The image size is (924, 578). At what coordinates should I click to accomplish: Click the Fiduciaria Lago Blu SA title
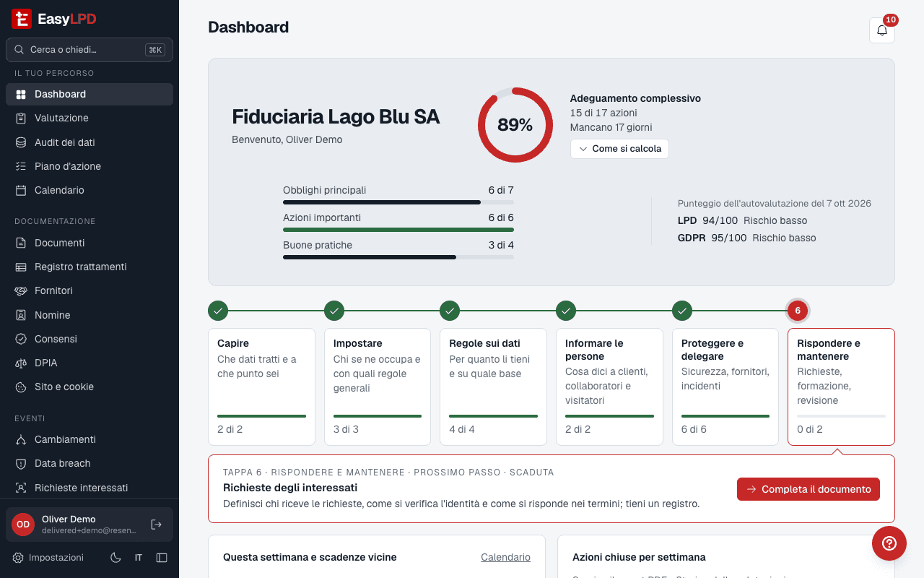[x=336, y=116]
